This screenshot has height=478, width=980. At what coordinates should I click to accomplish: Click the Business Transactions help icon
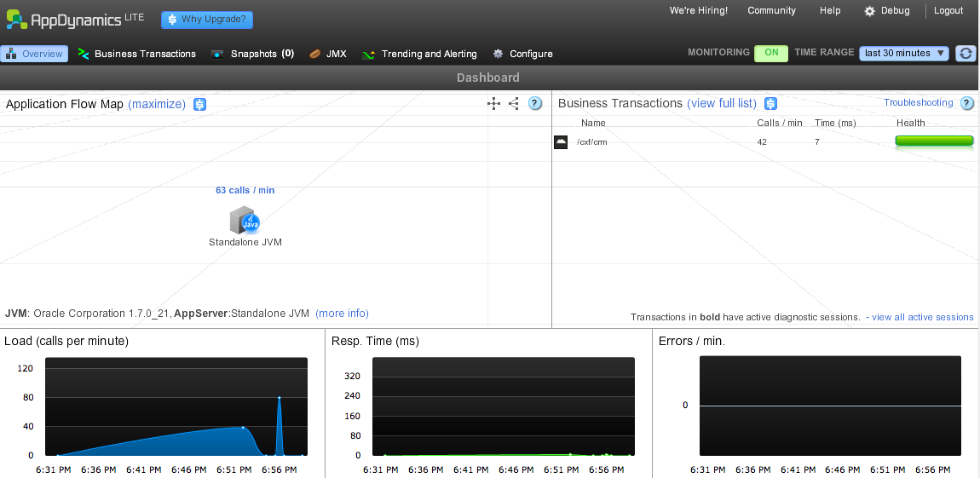click(x=967, y=103)
